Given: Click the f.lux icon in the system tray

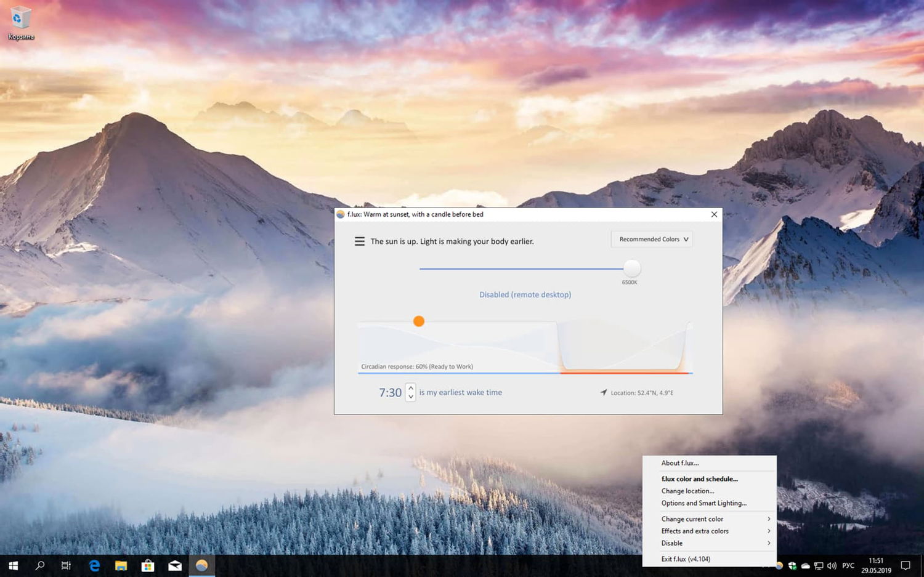Looking at the screenshot, I should (x=779, y=565).
